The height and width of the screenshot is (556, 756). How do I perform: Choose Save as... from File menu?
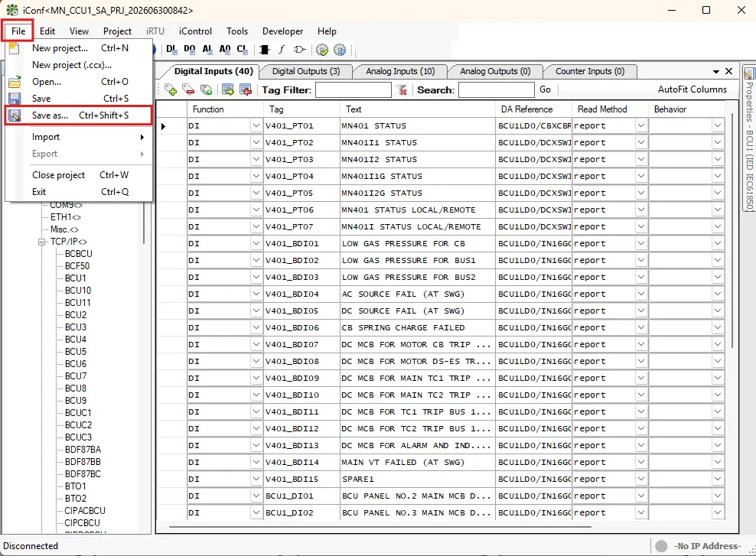[x=79, y=115]
